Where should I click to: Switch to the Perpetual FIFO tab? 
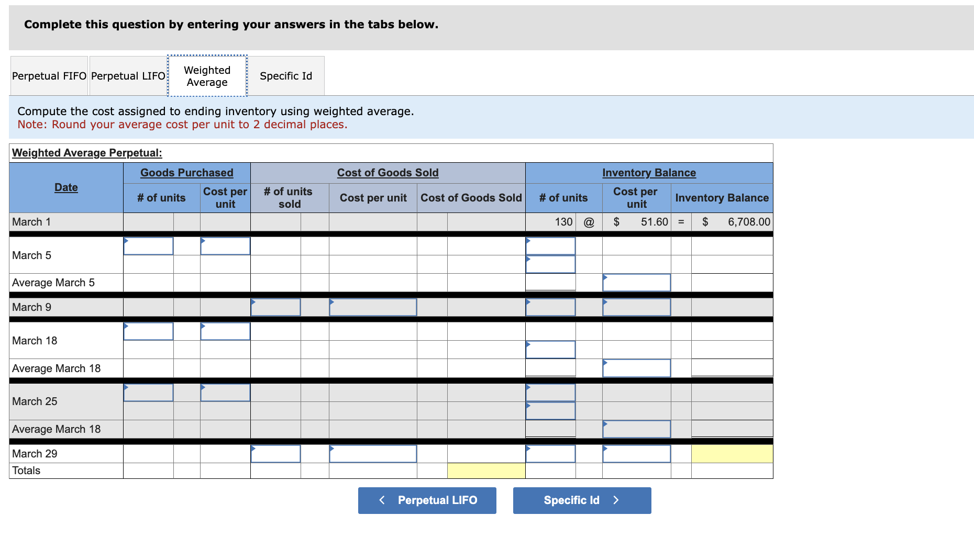pos(49,76)
